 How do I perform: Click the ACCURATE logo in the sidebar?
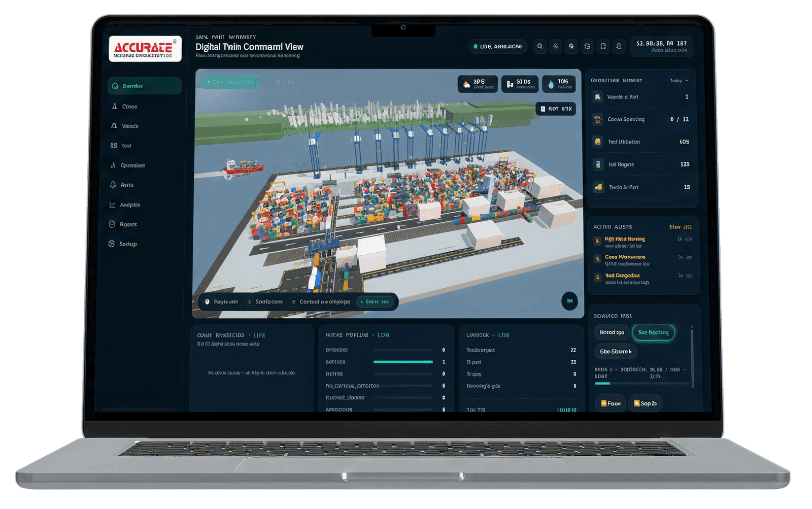145,49
